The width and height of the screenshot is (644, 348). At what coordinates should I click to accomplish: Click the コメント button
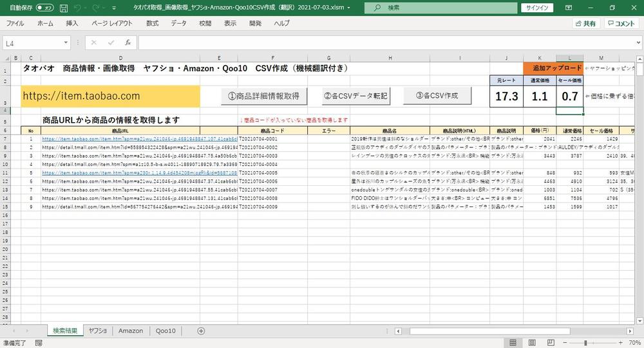pyautogui.click(x=621, y=23)
